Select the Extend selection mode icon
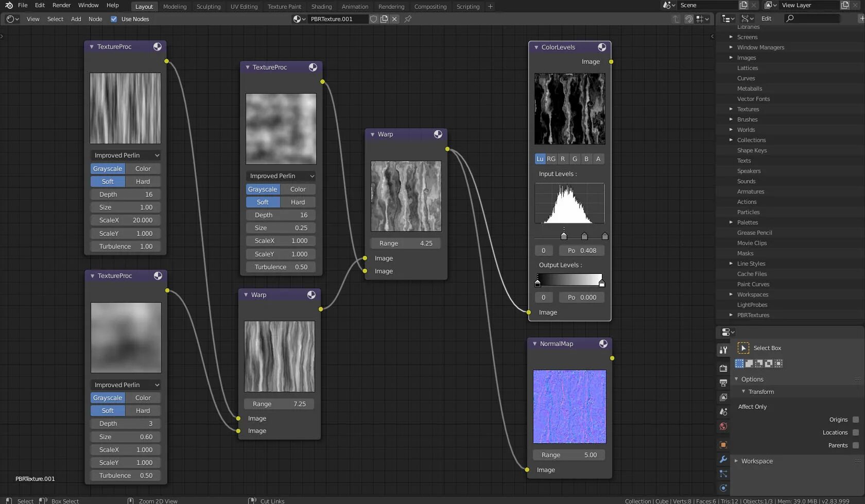Image resolution: width=865 pixels, height=504 pixels. point(749,363)
